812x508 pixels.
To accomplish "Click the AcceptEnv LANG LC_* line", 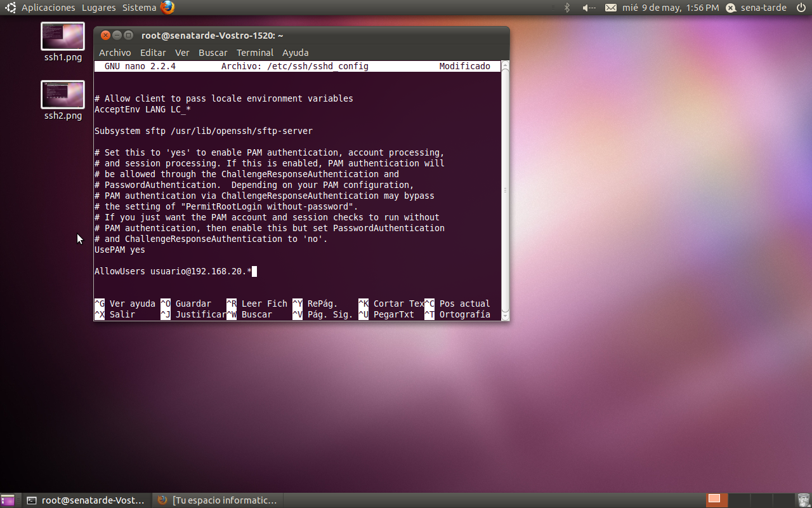I will point(143,110).
